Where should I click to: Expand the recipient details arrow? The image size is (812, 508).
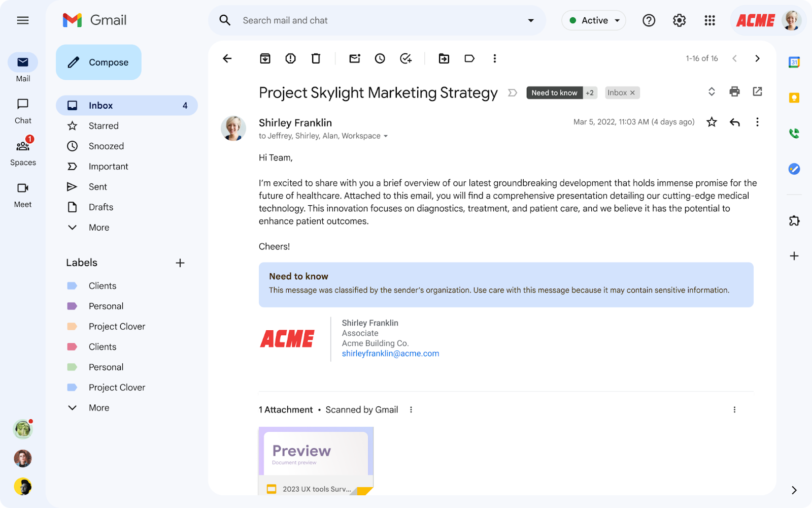pyautogui.click(x=386, y=136)
